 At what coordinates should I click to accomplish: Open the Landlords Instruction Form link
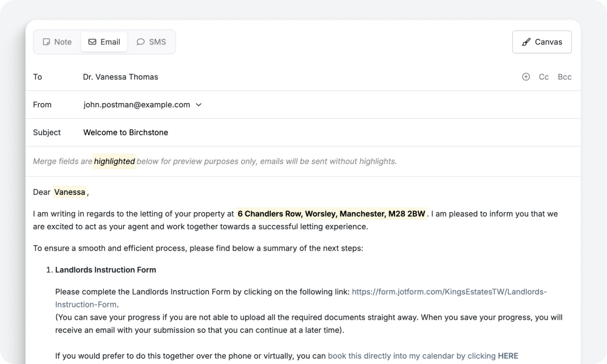(x=449, y=291)
